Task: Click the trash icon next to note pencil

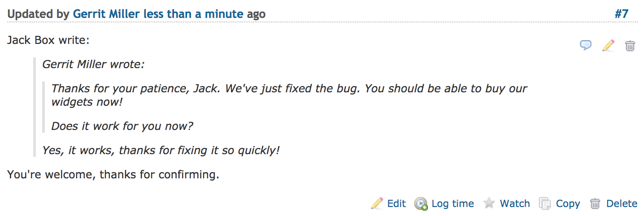Action: (630, 45)
